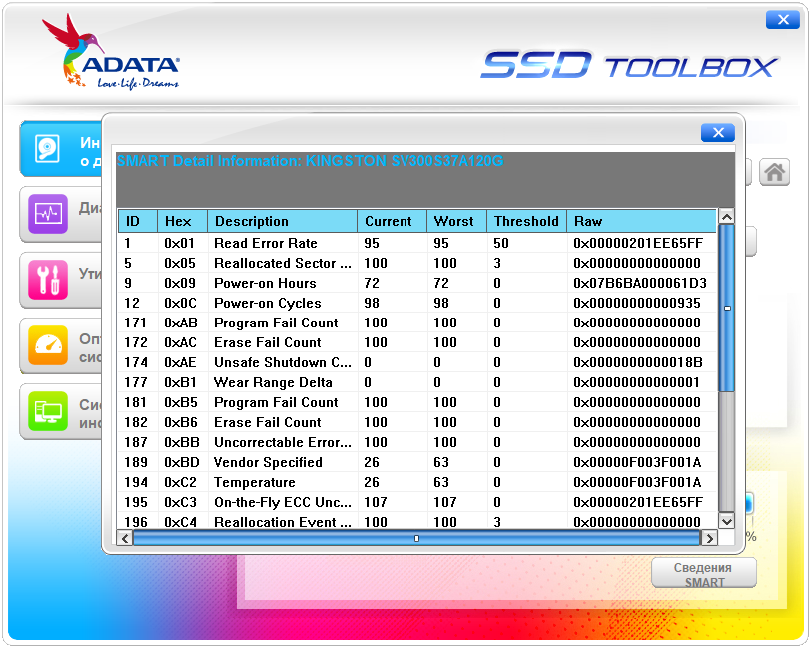Image resolution: width=812 pixels, height=649 pixels.
Task: Click the scroll down arrow in table
Action: 726,521
